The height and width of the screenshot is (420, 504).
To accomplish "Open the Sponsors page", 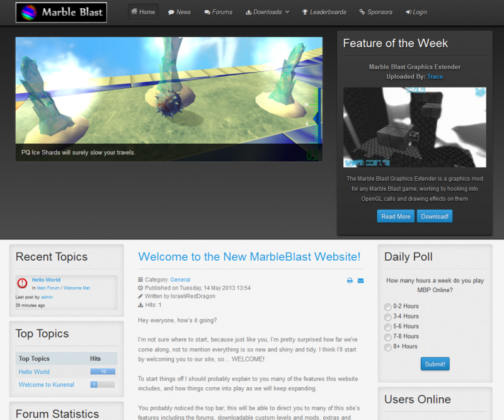I will coord(375,12).
